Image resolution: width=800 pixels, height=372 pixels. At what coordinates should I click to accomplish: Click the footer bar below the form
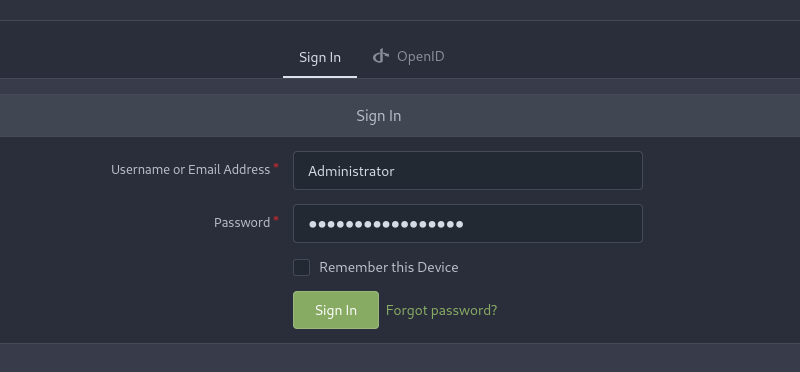(x=400, y=358)
